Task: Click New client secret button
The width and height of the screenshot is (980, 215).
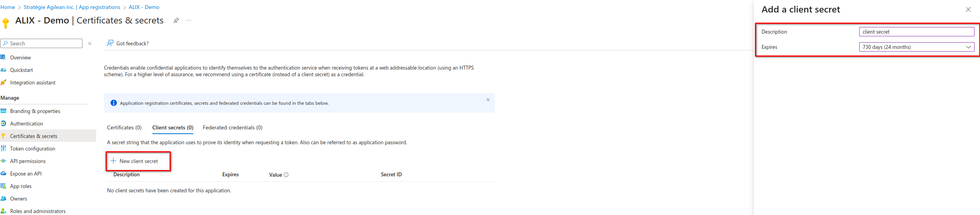Action: (x=138, y=161)
